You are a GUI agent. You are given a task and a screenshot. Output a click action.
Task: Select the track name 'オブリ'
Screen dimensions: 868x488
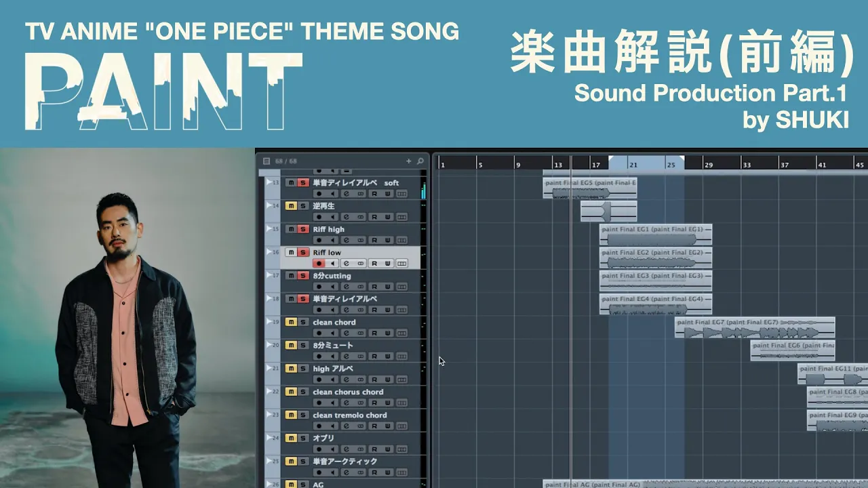coord(323,438)
